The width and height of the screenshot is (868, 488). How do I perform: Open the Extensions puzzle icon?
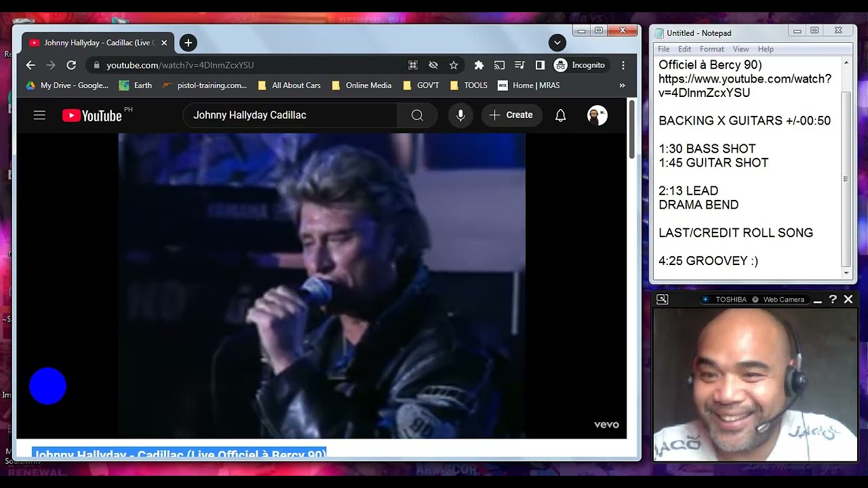[479, 65]
